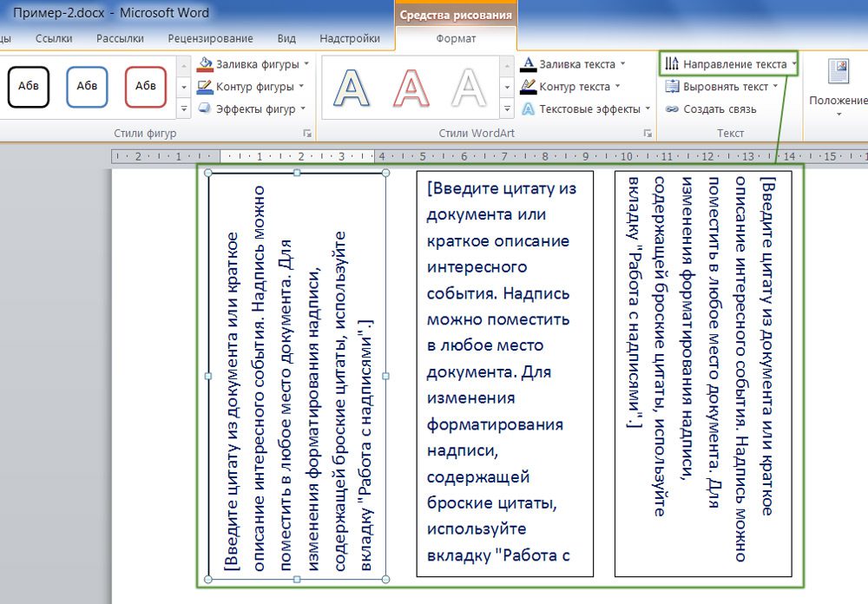Choose the white shadowed WordArt style A
This screenshot has height=604, width=868.
tap(469, 88)
